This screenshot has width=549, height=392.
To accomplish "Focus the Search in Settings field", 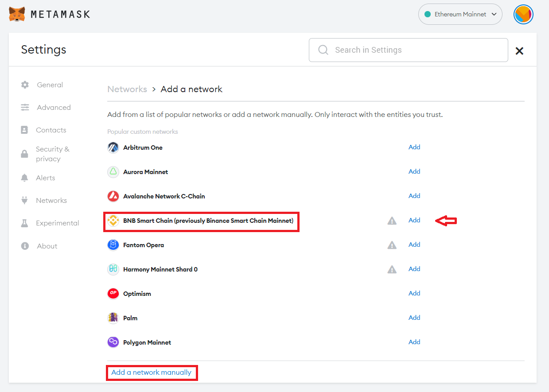I will [408, 50].
